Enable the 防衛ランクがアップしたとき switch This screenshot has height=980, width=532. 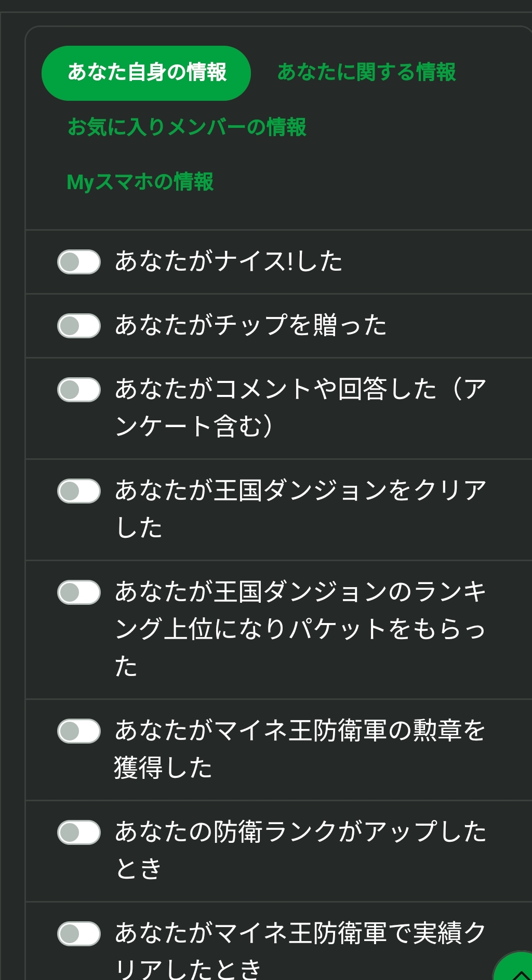coord(79,832)
